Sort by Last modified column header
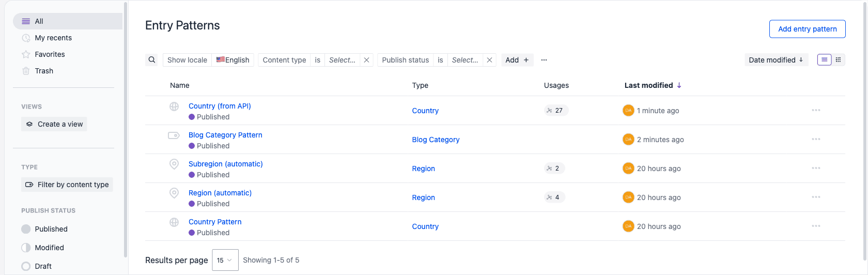 click(x=653, y=85)
